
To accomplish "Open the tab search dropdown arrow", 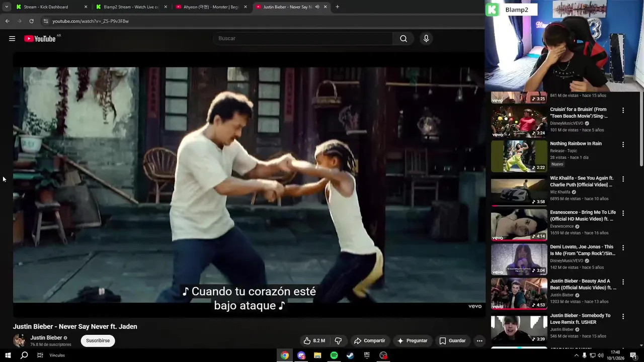I will (x=7, y=7).
